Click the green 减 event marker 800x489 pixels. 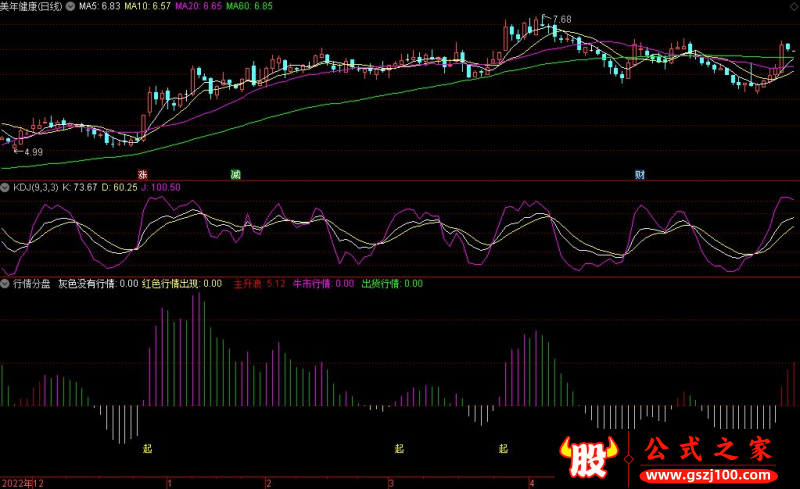pyautogui.click(x=235, y=175)
